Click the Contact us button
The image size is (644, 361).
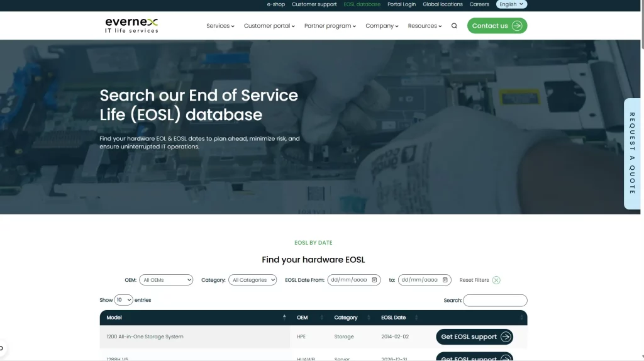coord(497,26)
